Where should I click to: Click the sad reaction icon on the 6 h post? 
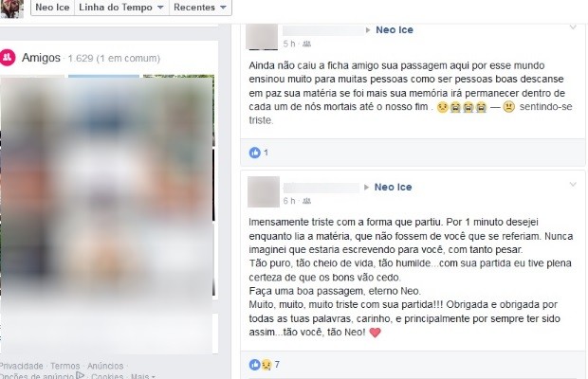(x=266, y=365)
